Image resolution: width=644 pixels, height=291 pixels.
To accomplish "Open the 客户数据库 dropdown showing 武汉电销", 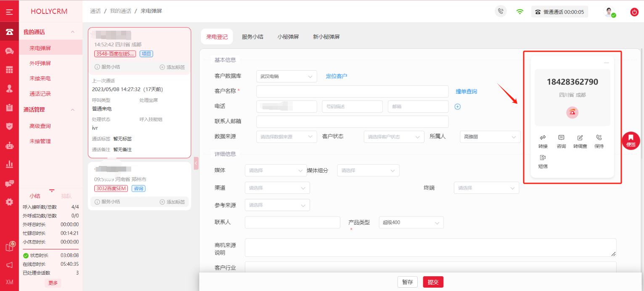I will (286, 77).
